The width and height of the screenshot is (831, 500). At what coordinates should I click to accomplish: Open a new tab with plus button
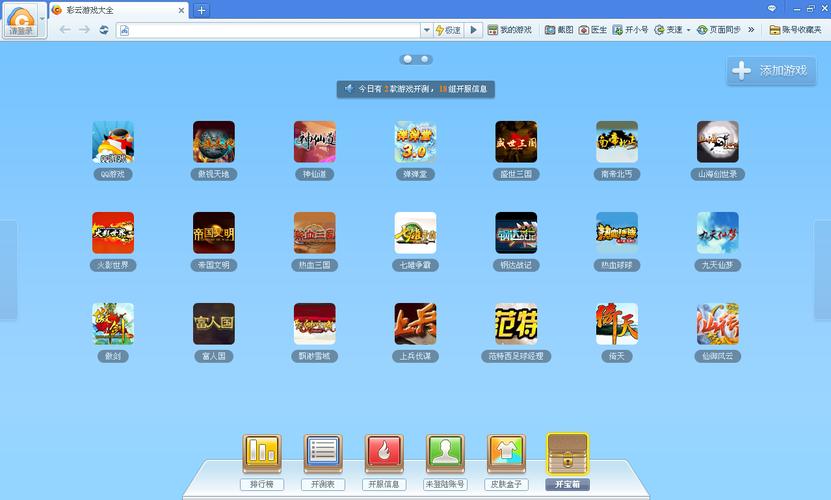(x=201, y=10)
